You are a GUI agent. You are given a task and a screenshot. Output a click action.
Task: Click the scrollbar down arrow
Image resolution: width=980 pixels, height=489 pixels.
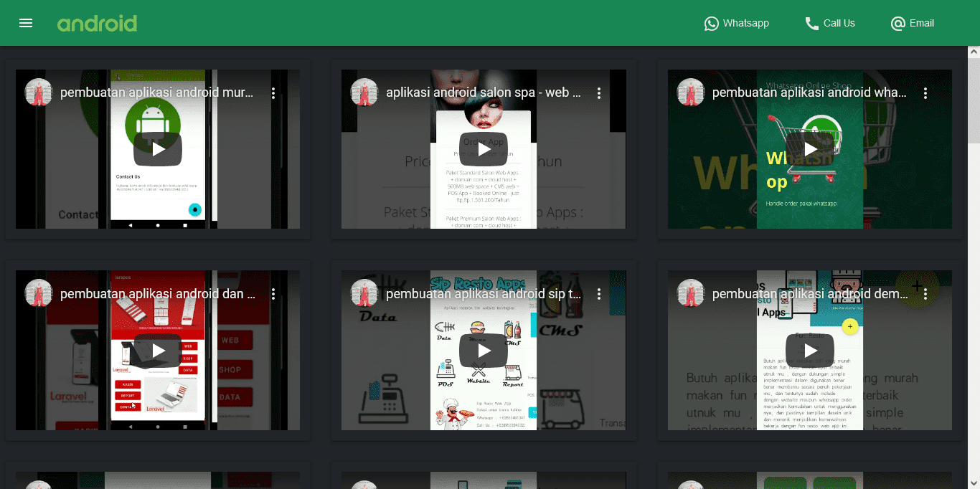[x=974, y=483]
